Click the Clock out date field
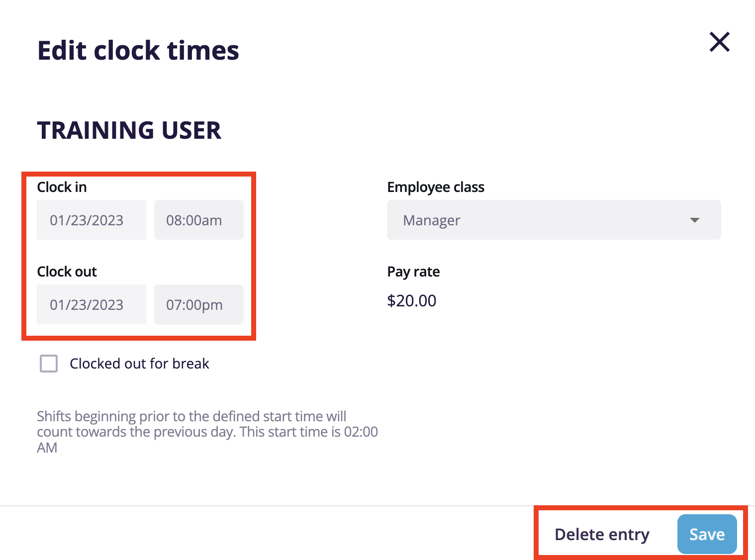 (91, 304)
